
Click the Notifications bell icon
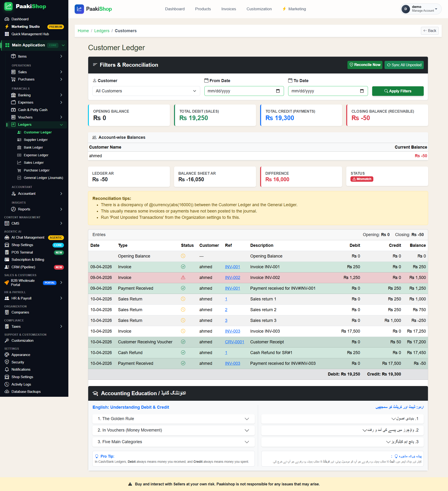(x=7, y=369)
